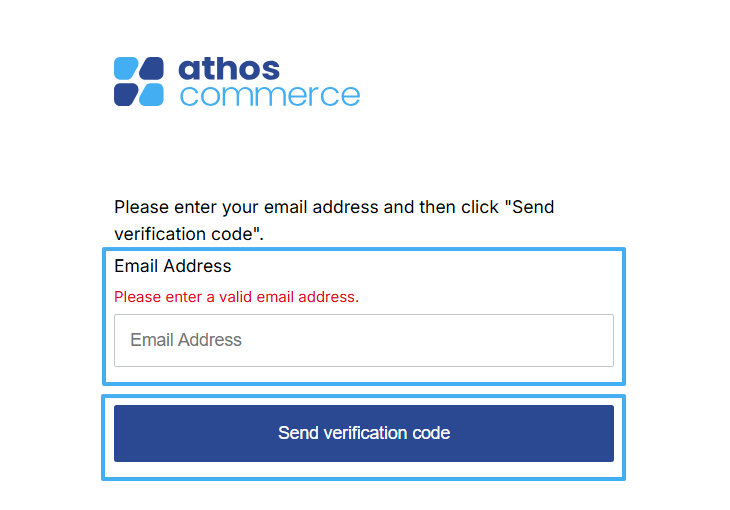Click the left edge of the dark blue Send button
Screen dimensions: 730x510
click(x=121, y=433)
